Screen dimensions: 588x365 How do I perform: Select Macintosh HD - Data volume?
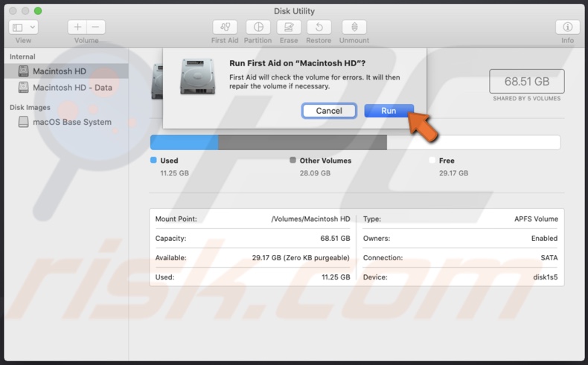click(66, 88)
